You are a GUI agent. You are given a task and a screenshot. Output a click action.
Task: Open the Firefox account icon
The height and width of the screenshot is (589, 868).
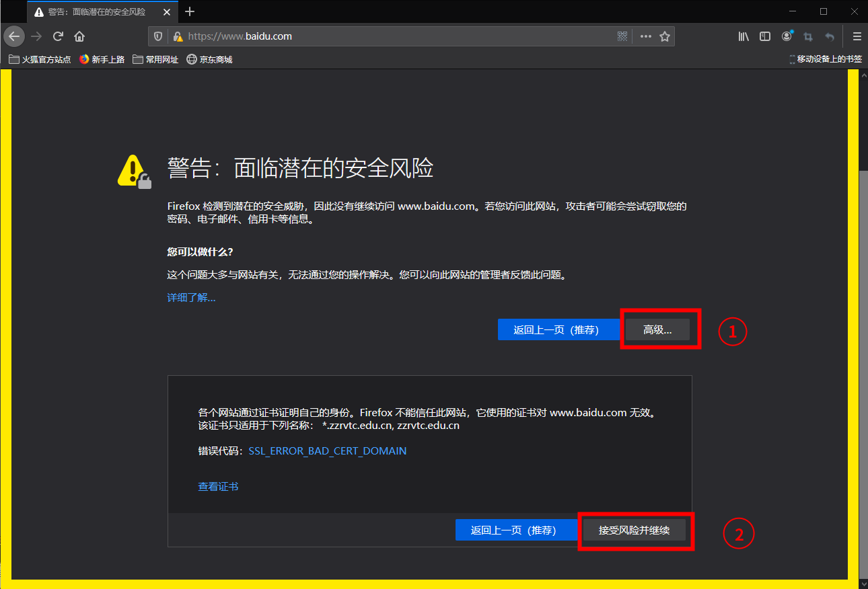tap(787, 36)
